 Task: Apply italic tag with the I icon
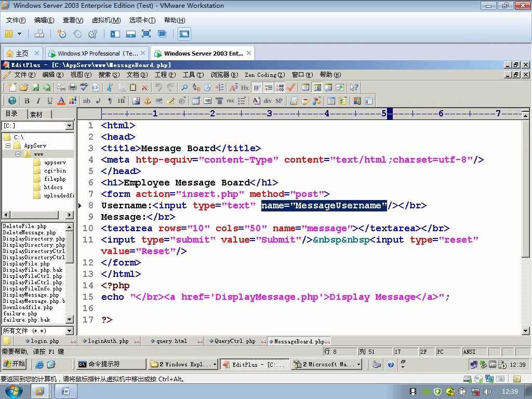(38, 101)
